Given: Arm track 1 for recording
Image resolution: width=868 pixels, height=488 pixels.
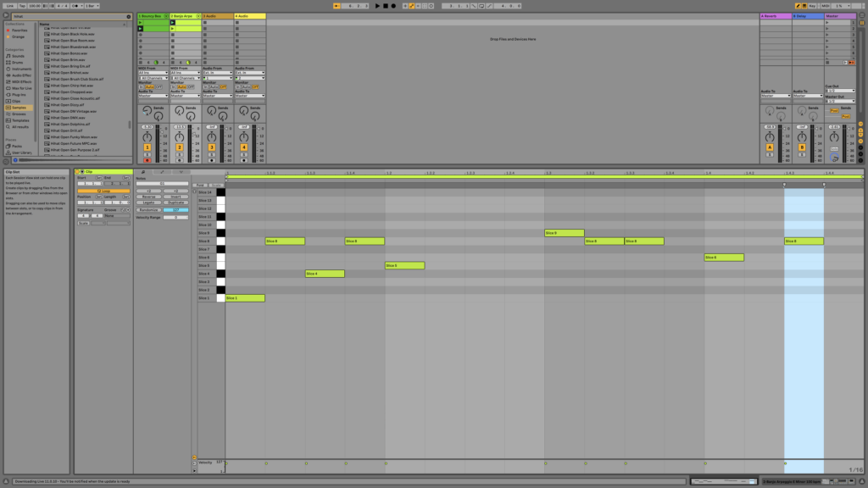Looking at the screenshot, I should pyautogui.click(x=147, y=160).
